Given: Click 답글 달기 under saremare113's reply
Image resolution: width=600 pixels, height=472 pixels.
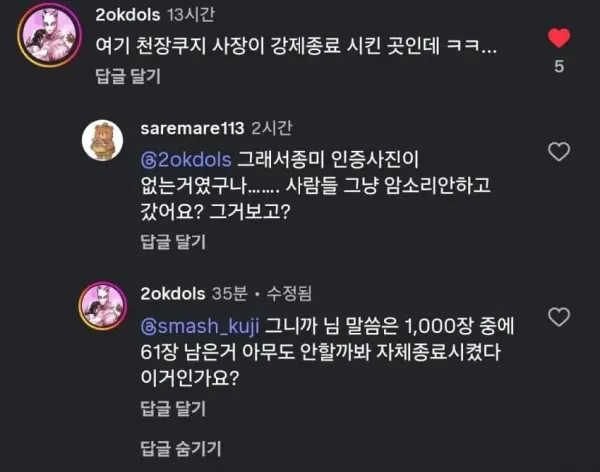Looking at the screenshot, I should (x=173, y=242).
